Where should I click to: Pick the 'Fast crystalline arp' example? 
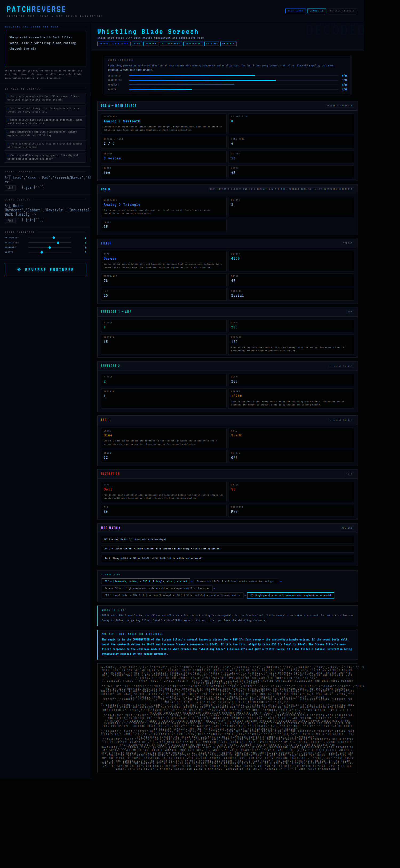click(x=46, y=157)
